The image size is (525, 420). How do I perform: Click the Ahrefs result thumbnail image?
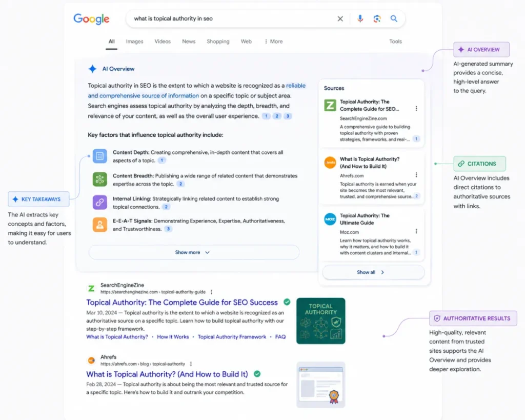[321, 385]
